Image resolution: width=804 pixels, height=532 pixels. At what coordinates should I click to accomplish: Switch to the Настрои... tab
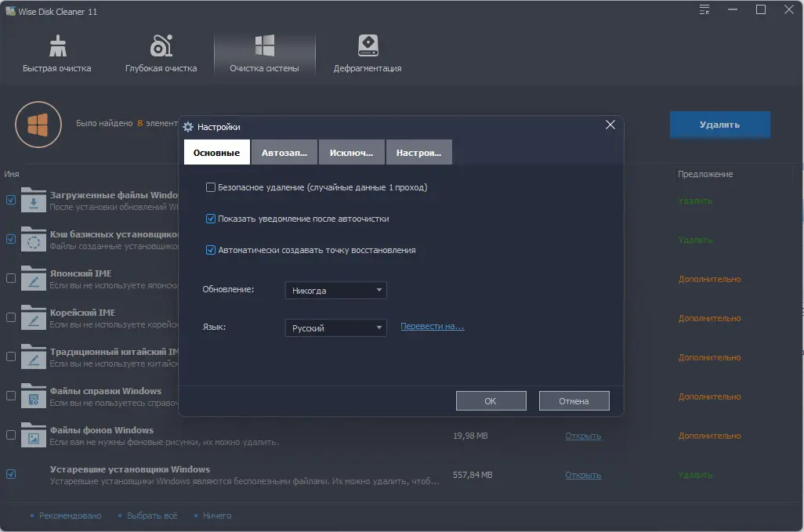tap(419, 152)
